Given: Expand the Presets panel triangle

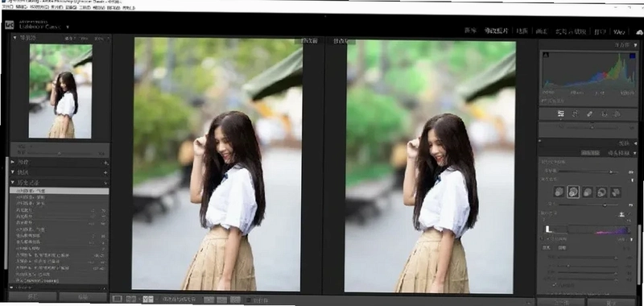Looking at the screenshot, I should pos(13,163).
